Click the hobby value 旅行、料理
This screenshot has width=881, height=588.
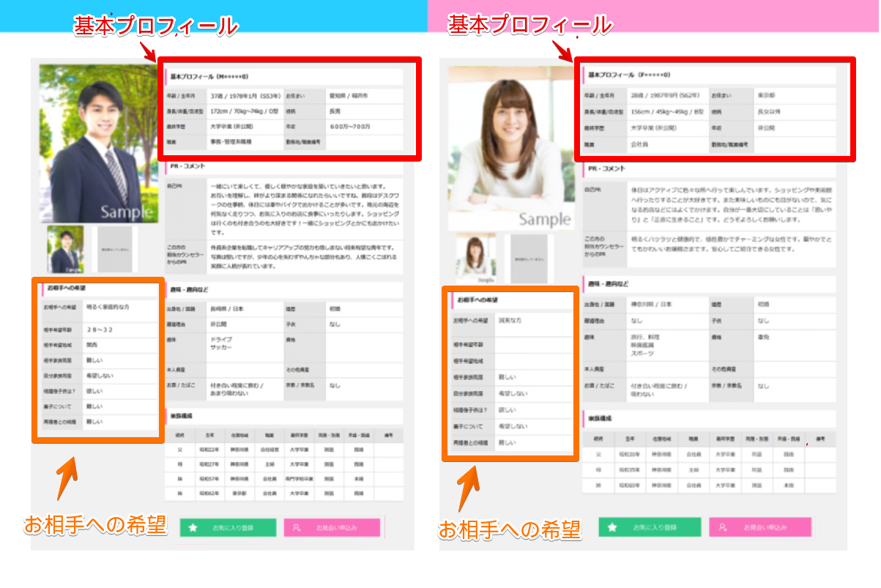coord(644,337)
